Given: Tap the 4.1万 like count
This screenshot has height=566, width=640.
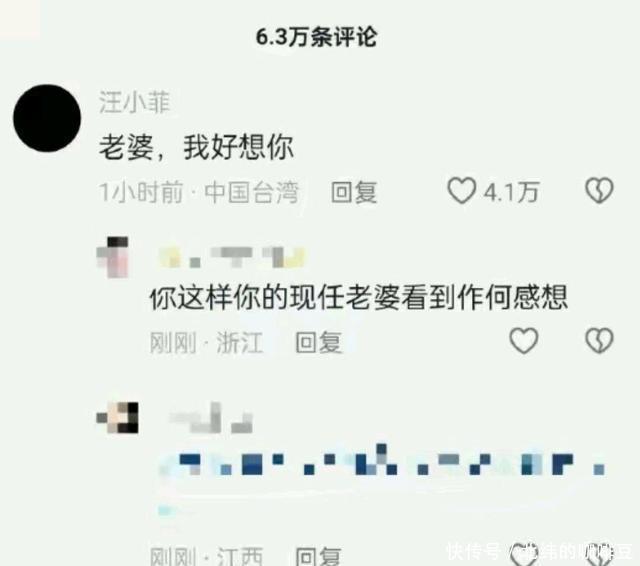Looking at the screenshot, I should [x=511, y=192].
